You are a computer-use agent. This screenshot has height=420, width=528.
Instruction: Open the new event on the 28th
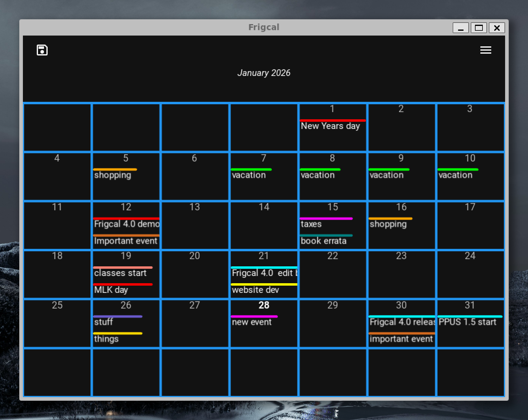click(x=254, y=322)
